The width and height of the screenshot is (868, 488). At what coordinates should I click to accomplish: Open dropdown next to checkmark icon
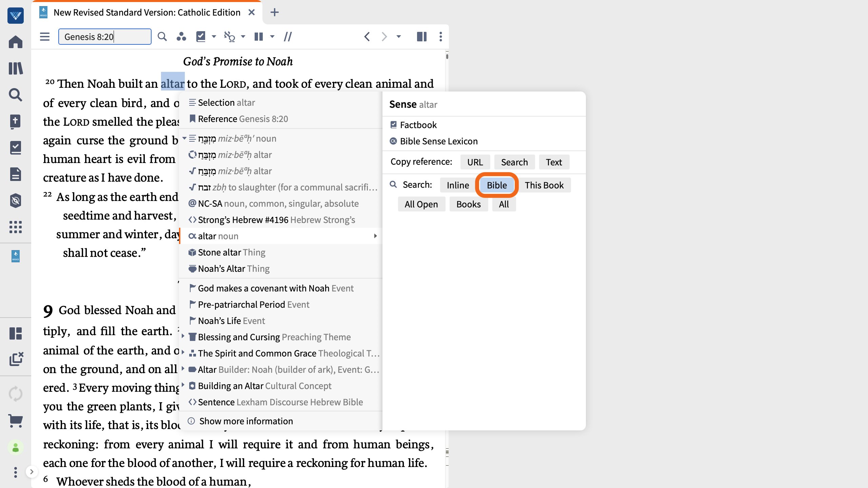tap(214, 37)
